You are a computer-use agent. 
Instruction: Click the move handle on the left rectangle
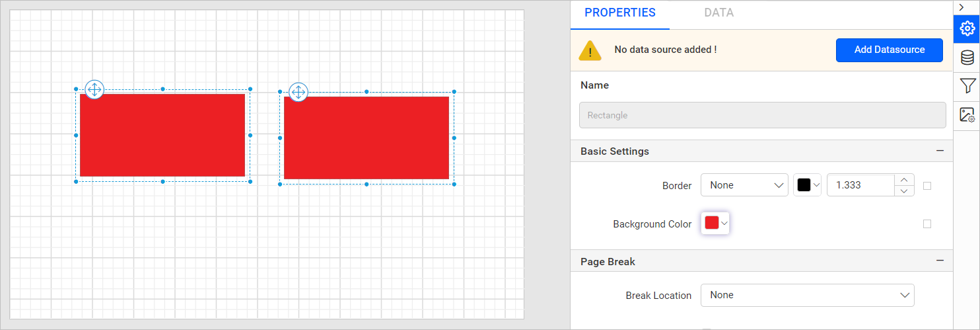[x=94, y=90]
